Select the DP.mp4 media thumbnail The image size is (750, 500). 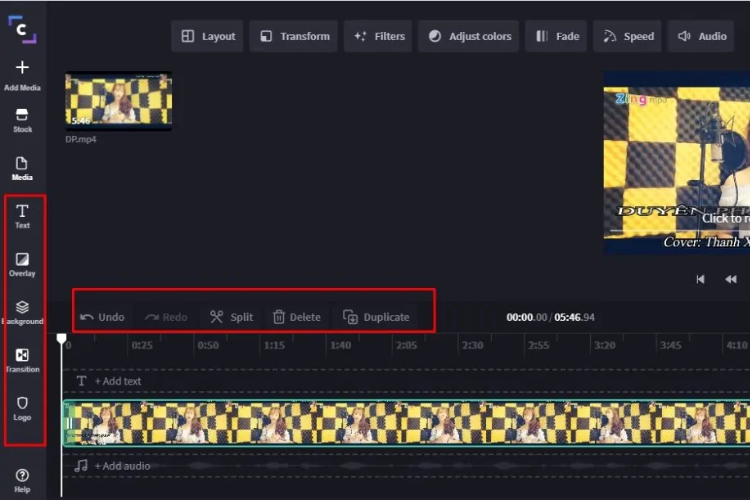pos(119,101)
